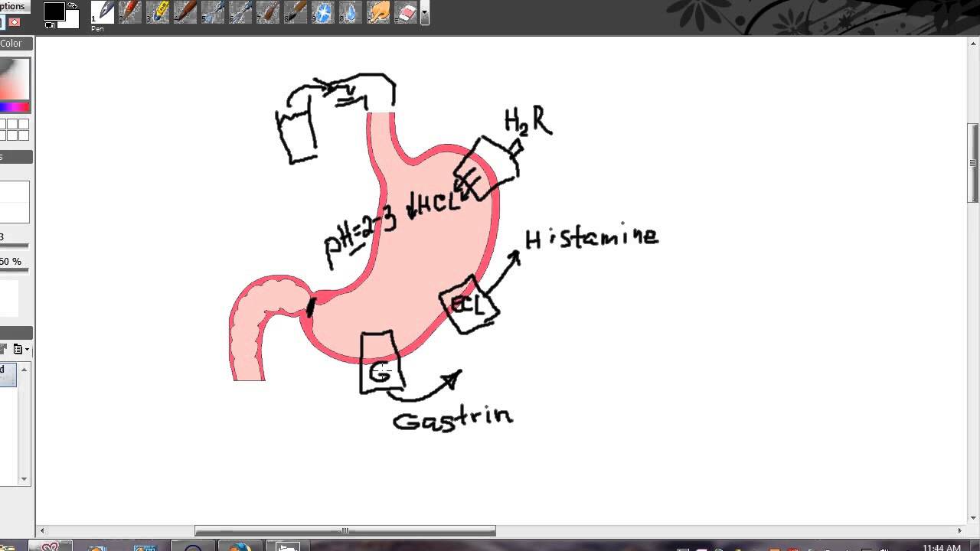Click the brush size slider
This screenshot has width=980, height=551.
click(15, 246)
